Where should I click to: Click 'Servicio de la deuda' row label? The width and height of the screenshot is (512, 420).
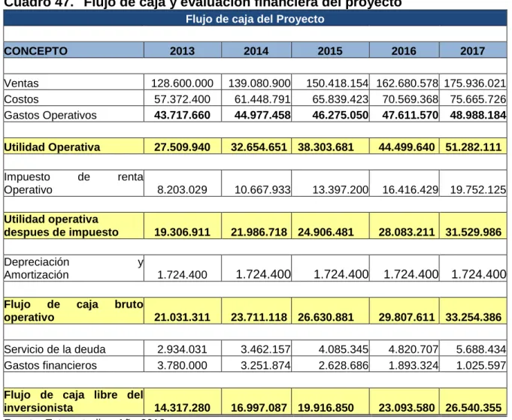point(55,349)
